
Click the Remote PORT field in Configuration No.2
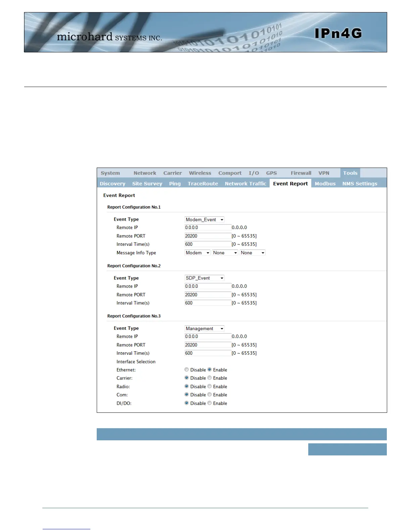pyautogui.click(x=208, y=295)
